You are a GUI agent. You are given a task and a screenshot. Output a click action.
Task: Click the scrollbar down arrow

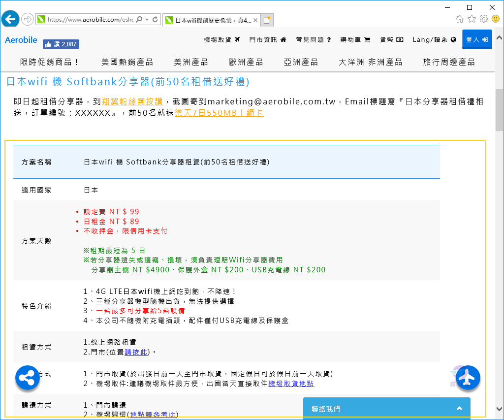click(x=499, y=409)
